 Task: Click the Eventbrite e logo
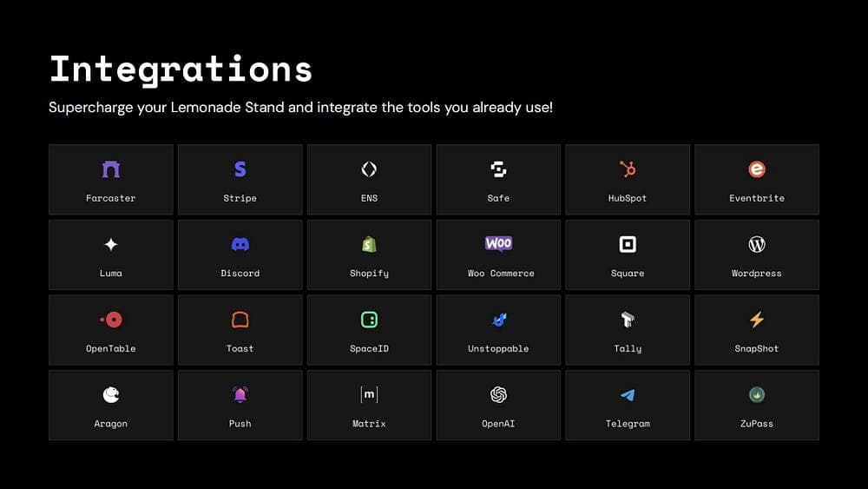coord(757,169)
